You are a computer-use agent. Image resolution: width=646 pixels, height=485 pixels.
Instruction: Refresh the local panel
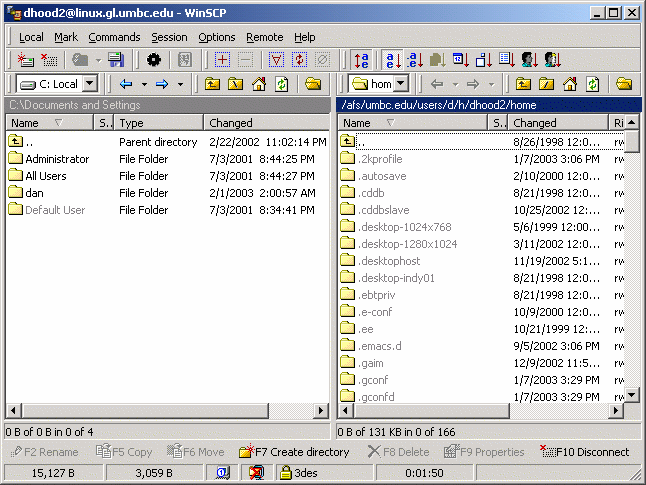point(282,84)
